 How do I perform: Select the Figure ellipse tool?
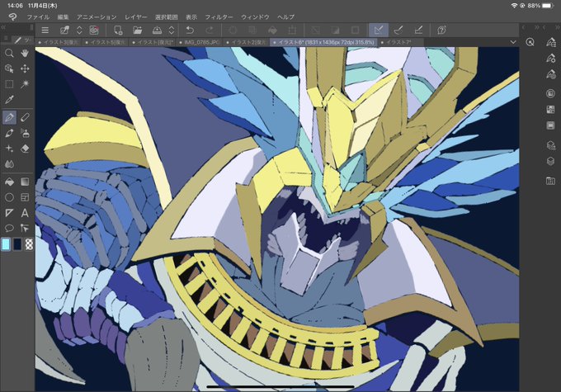9,197
